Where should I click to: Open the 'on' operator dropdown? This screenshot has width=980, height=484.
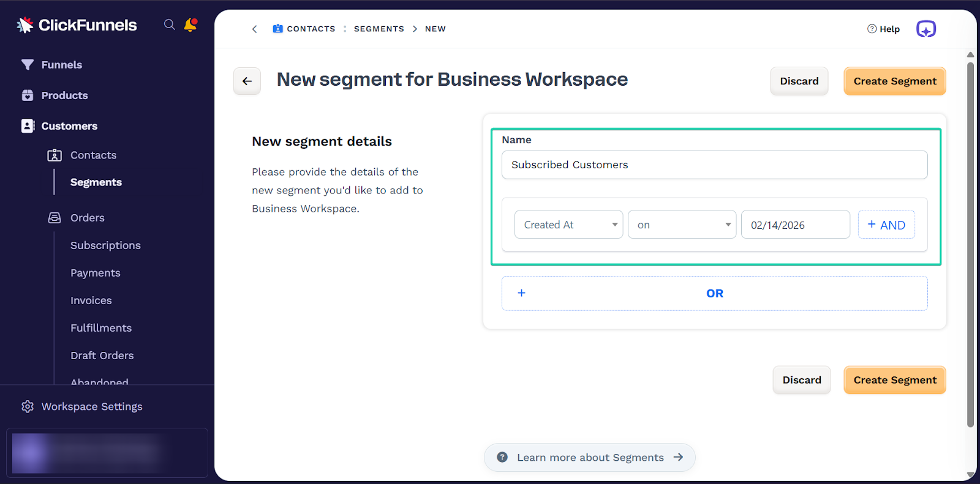tap(682, 225)
